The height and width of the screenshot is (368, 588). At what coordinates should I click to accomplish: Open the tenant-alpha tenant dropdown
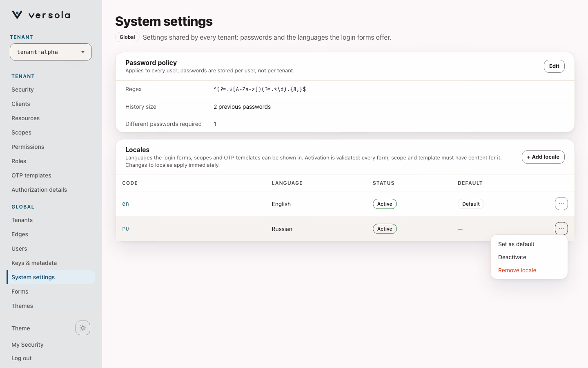51,52
